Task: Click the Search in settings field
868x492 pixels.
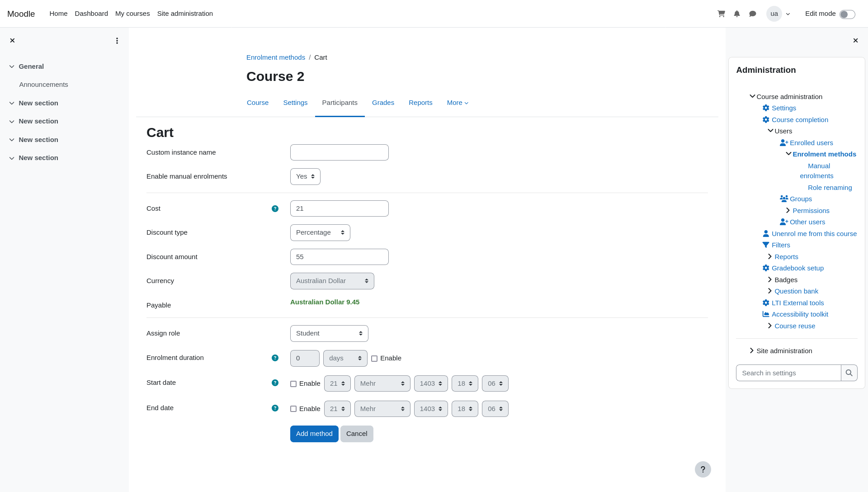Action: coord(788,373)
